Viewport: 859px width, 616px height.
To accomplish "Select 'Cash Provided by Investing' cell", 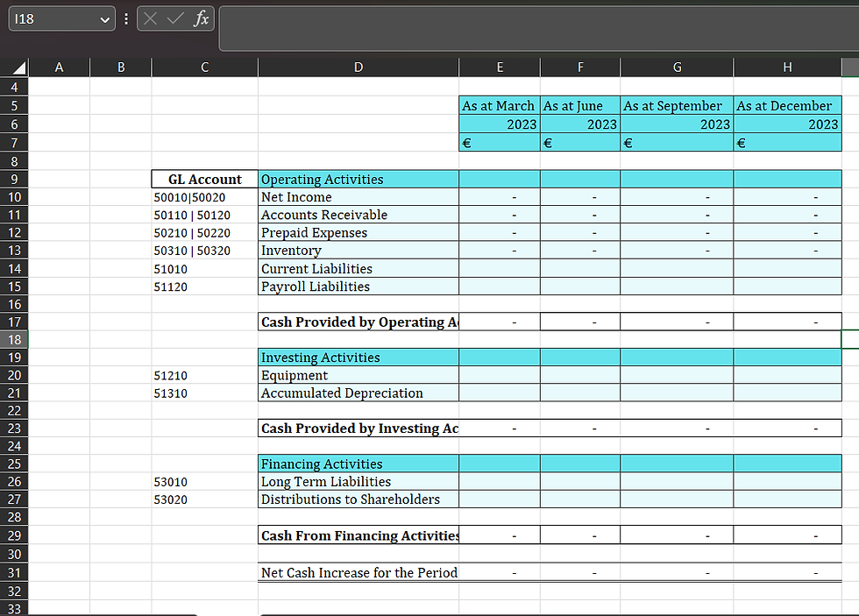I will pyautogui.click(x=359, y=428).
